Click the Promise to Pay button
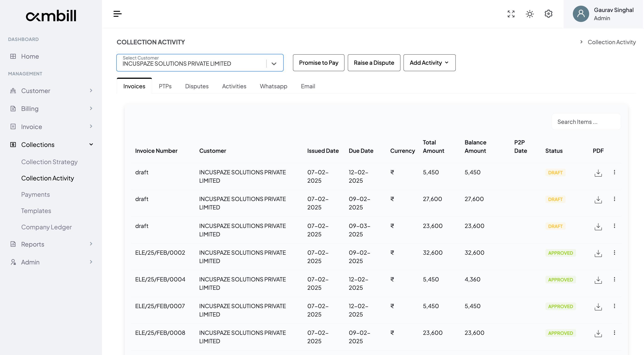This screenshot has width=644, height=355. 318,63
